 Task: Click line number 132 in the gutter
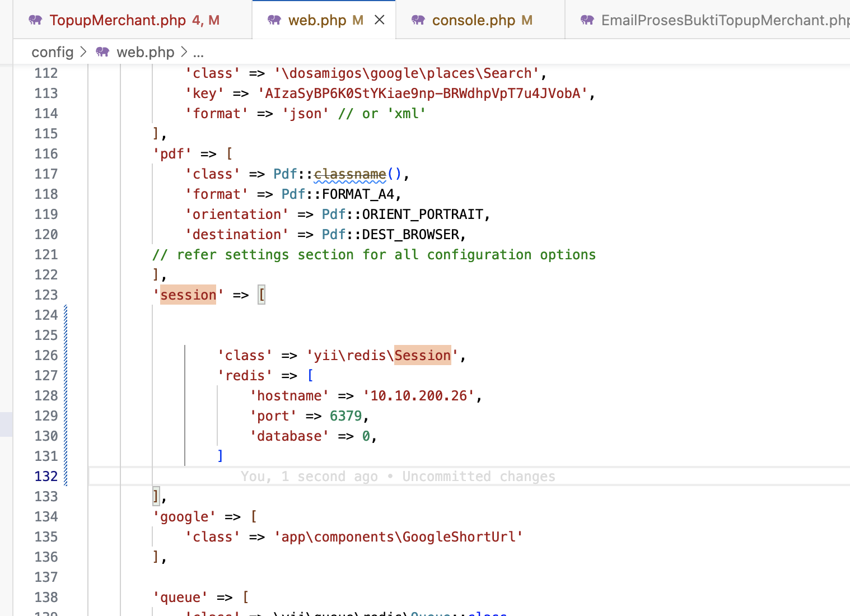(x=46, y=477)
